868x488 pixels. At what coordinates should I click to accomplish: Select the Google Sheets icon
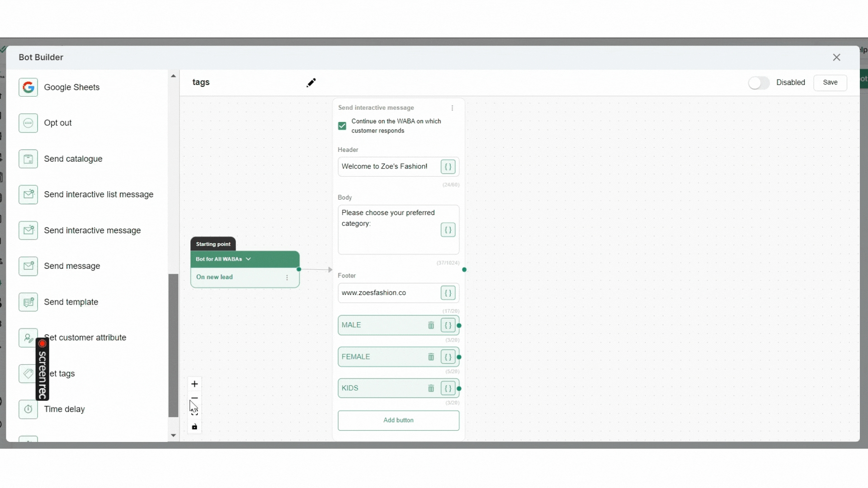click(28, 87)
